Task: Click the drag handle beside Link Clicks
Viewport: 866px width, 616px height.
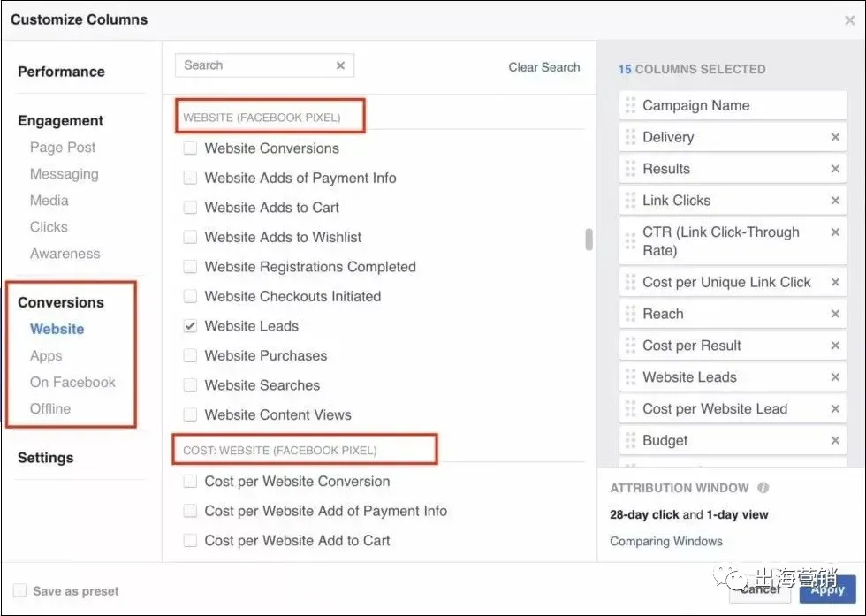Action: (x=630, y=200)
